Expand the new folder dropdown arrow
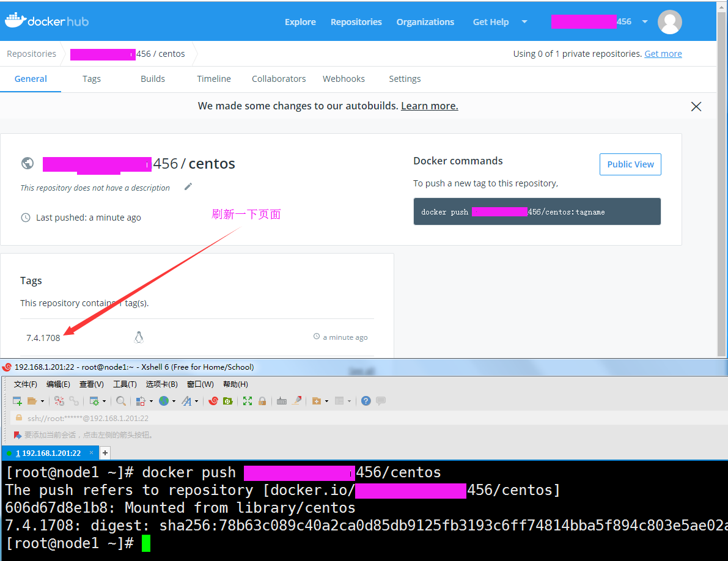Image resolution: width=728 pixels, height=561 pixels. coord(326,402)
